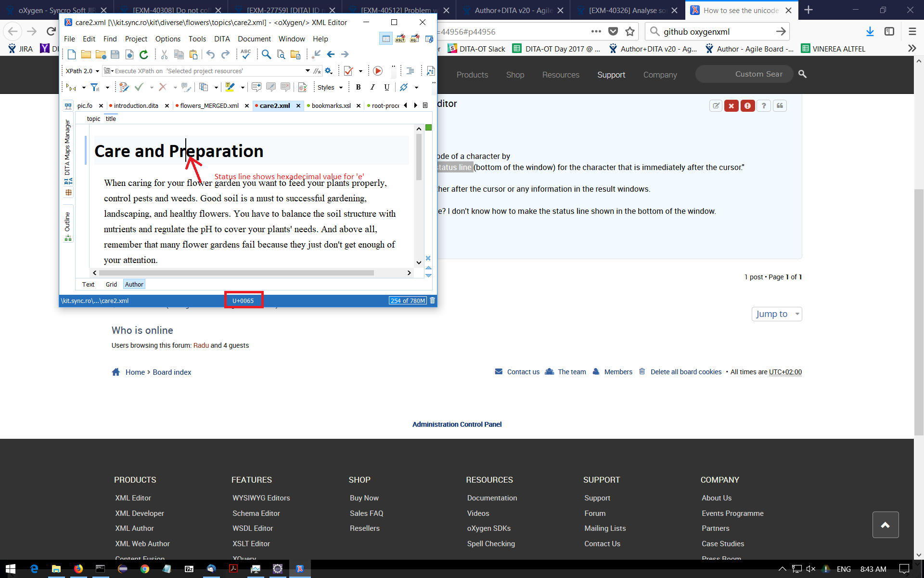Click the Find/Replace in Files icon
Image resolution: width=924 pixels, height=578 pixels.
(281, 54)
